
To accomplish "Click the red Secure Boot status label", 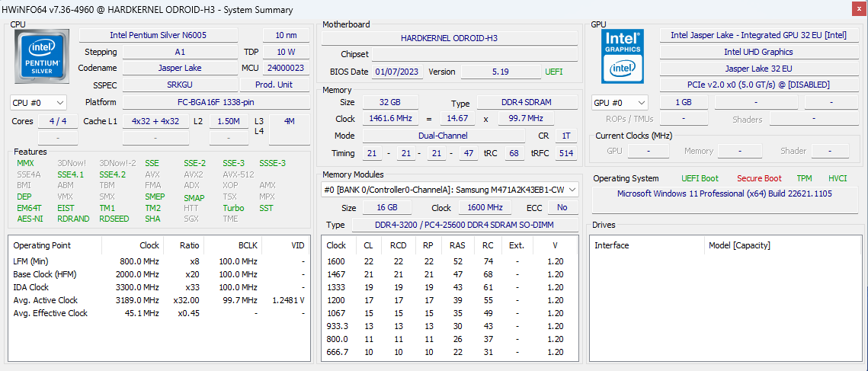I will [x=759, y=178].
